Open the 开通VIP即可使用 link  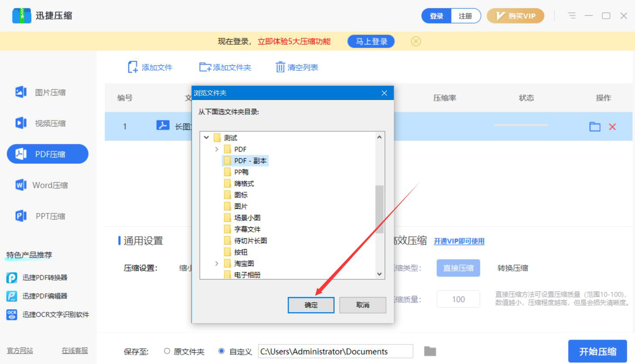459,241
